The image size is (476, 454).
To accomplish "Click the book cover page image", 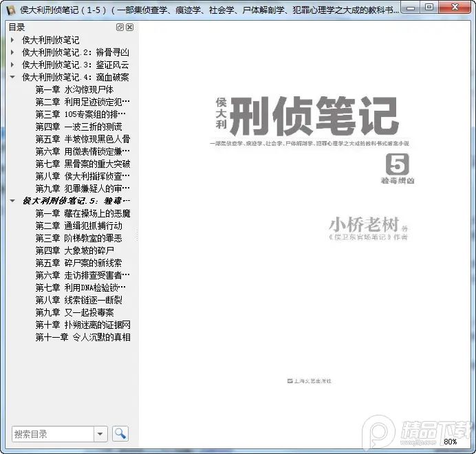I will click(x=305, y=235).
